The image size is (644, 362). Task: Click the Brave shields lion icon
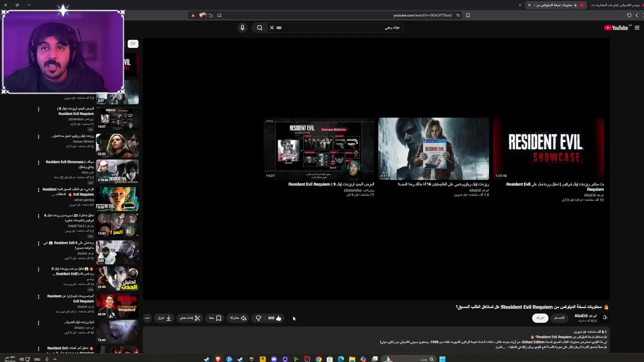[x=202, y=15]
